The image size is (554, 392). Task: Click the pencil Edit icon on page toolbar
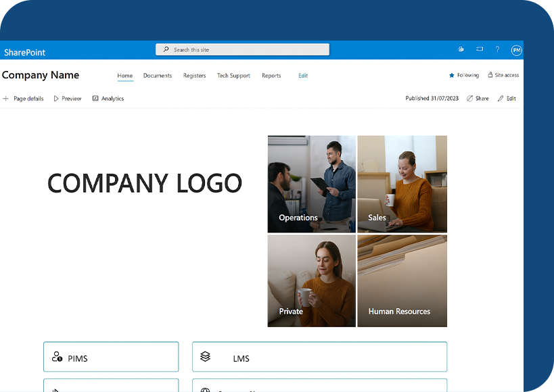[x=501, y=99]
